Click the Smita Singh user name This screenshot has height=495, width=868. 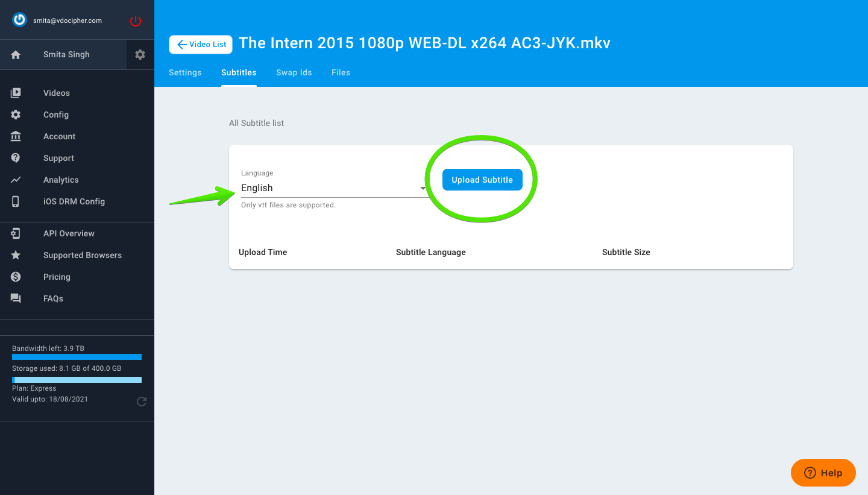click(66, 54)
